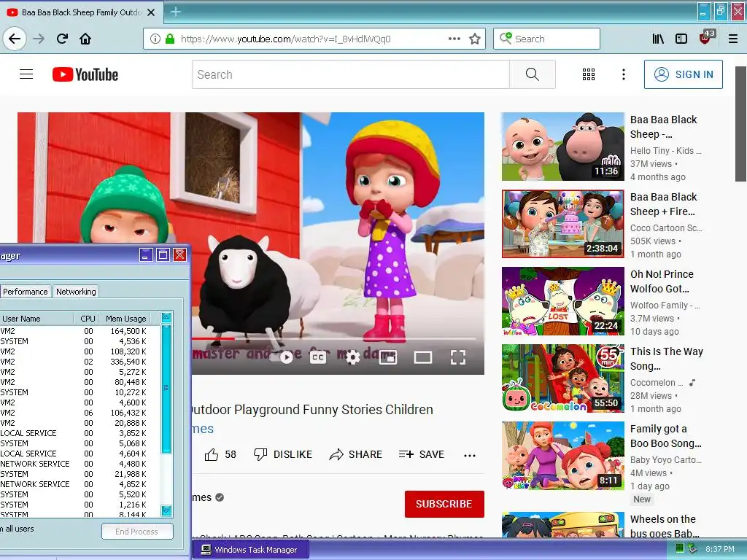The image size is (747, 560).
Task: Show site information icon in address bar
Action: pos(155,39)
